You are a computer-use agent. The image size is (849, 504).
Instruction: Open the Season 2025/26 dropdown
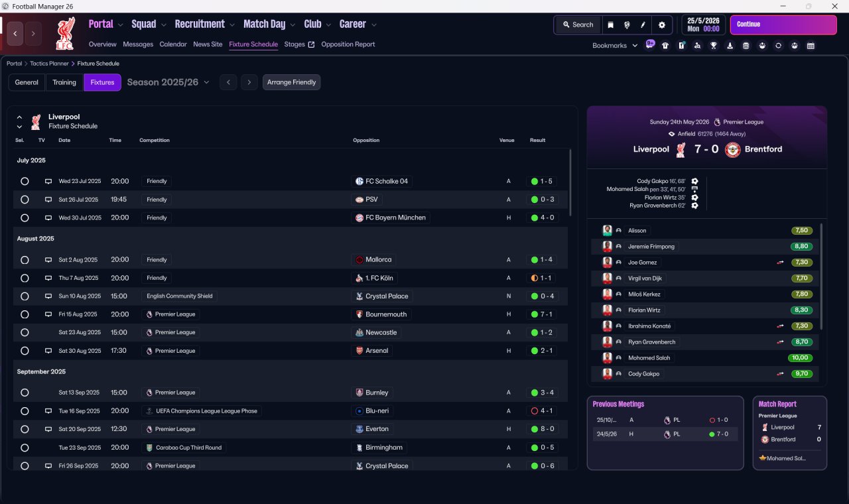pyautogui.click(x=168, y=82)
